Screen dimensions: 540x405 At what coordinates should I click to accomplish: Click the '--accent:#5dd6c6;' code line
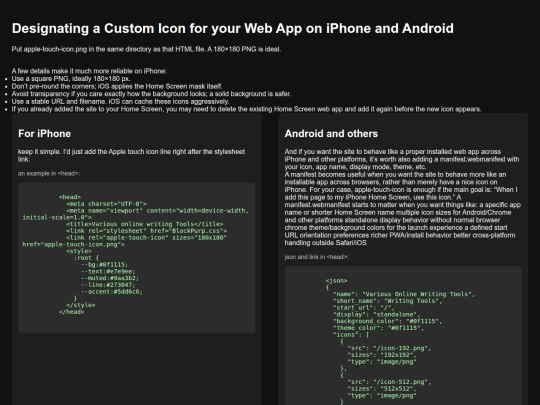tap(112, 292)
